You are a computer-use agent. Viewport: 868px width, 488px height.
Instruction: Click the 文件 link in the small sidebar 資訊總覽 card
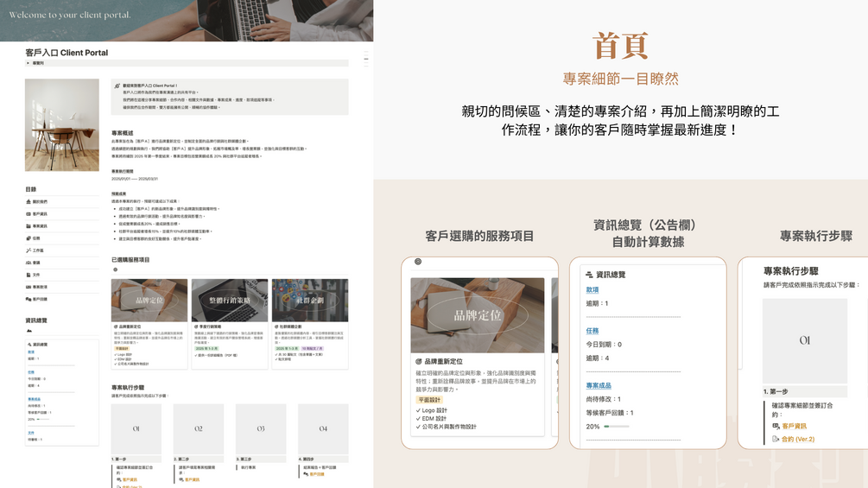pos(31,433)
